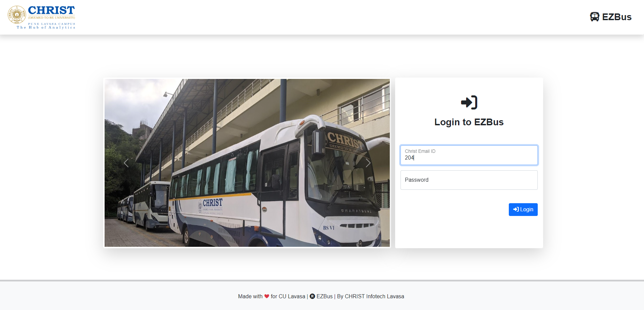This screenshot has width=644, height=310.
Task: Click the 'Login to EZBus' heading
Action: (x=469, y=122)
